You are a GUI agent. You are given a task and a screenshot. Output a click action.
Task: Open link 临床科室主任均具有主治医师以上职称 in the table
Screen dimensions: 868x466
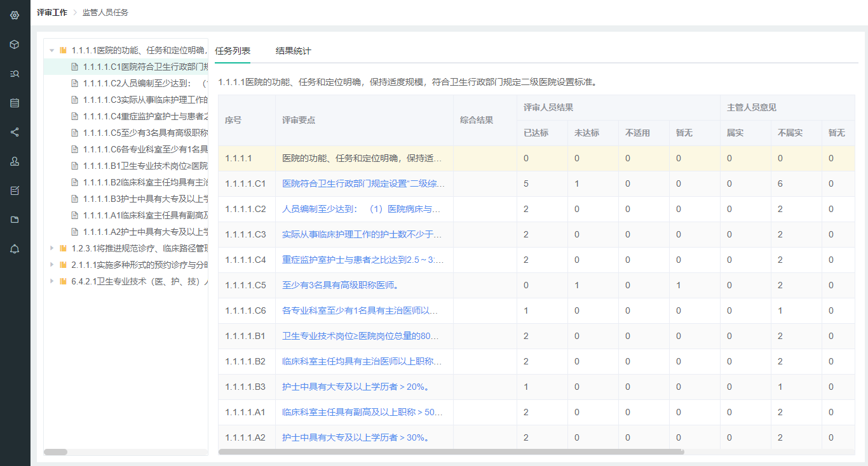(362, 361)
